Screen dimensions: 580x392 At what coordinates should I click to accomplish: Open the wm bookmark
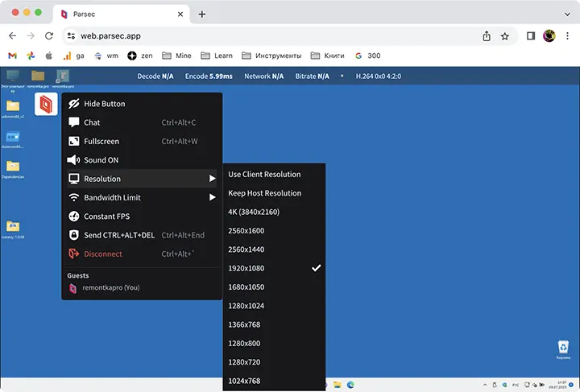pyautogui.click(x=106, y=56)
